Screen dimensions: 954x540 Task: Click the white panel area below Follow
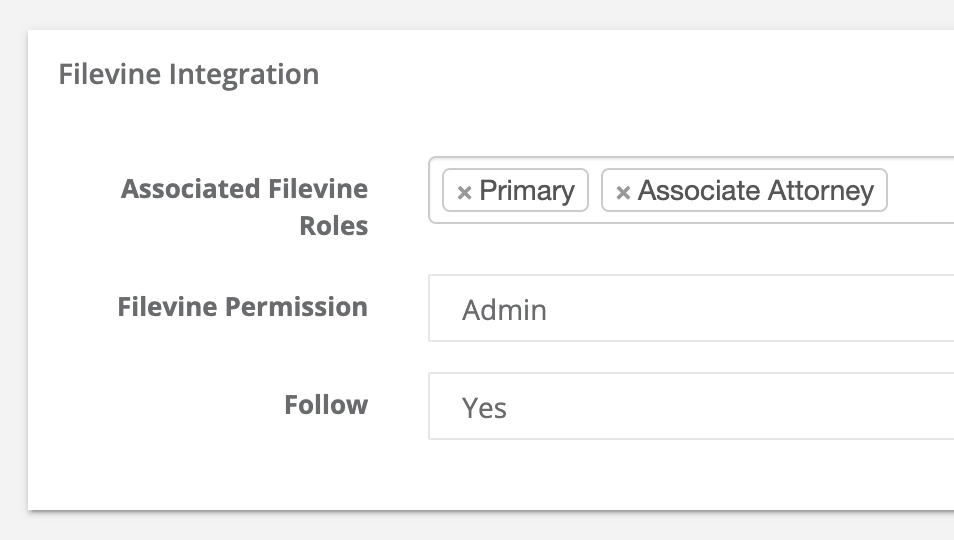pos(487,476)
